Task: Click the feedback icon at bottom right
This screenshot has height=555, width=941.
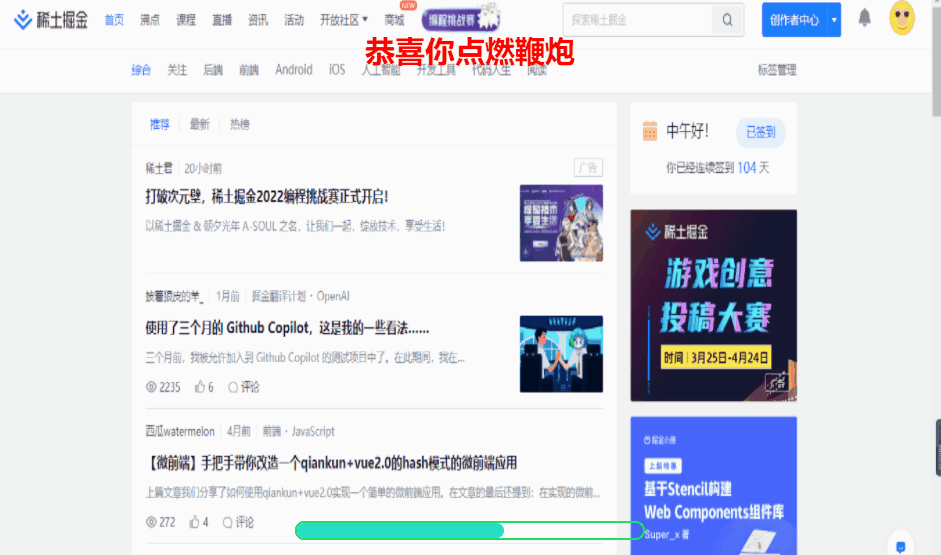Action: tap(900, 545)
